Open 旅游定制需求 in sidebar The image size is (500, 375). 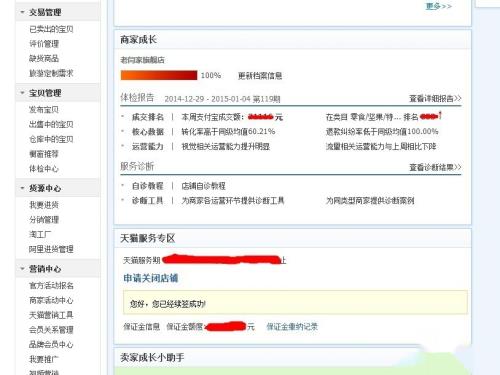51,73
